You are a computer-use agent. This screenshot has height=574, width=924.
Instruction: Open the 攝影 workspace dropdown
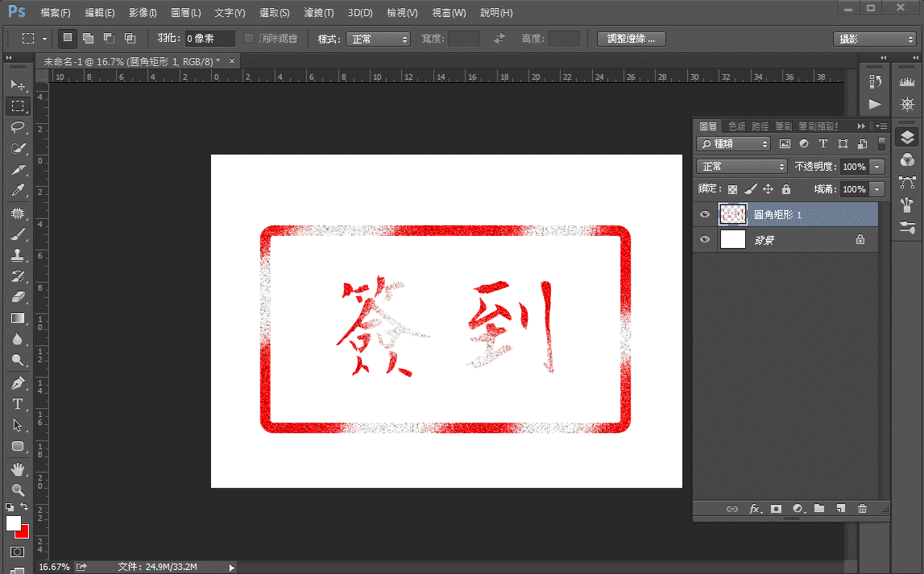(x=875, y=39)
